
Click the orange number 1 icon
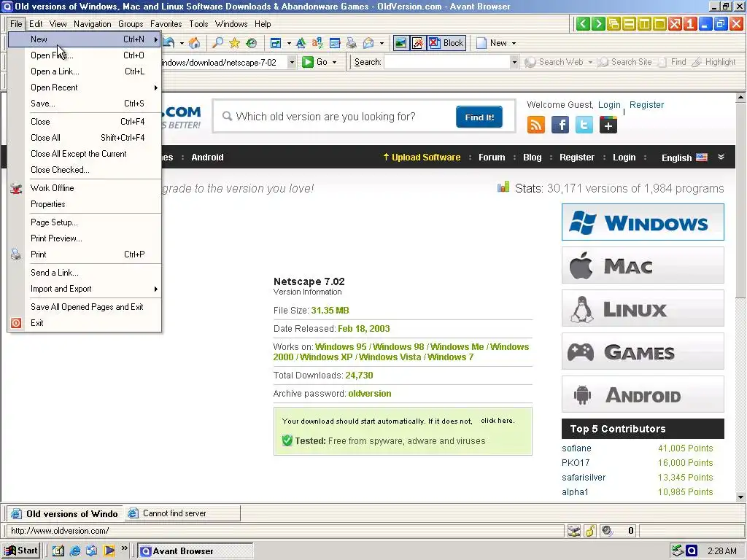690,23
